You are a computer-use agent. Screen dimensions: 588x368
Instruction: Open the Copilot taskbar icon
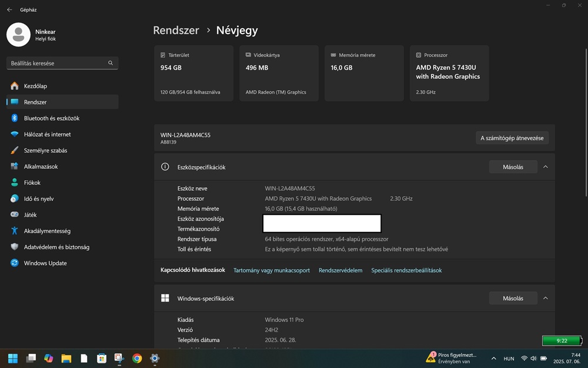click(x=49, y=358)
